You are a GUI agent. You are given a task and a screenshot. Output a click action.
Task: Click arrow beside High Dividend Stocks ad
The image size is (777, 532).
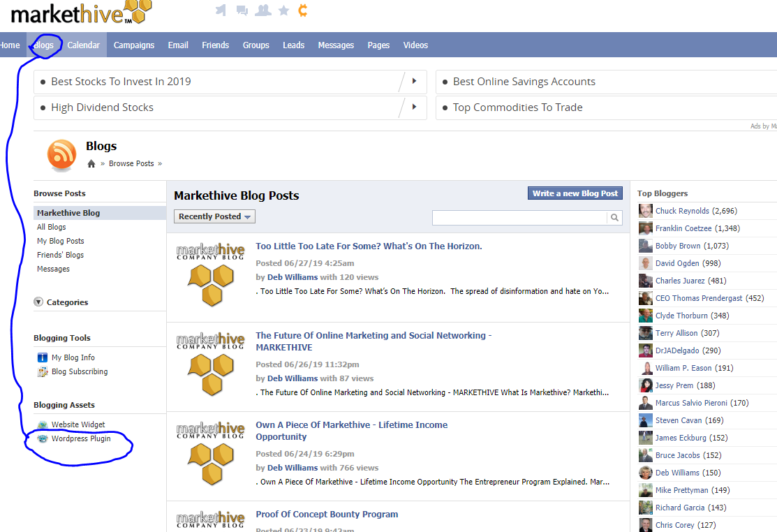[x=414, y=107]
